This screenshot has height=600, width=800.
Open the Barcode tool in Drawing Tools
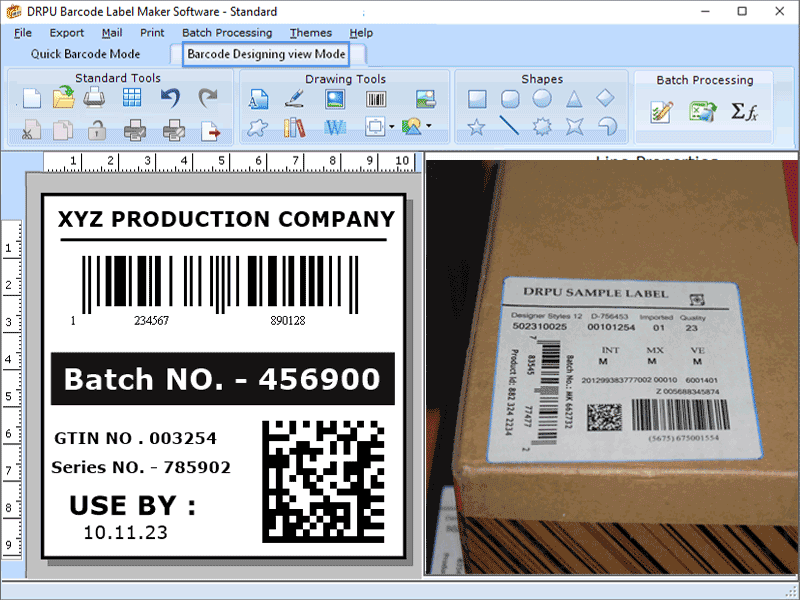coord(376,97)
